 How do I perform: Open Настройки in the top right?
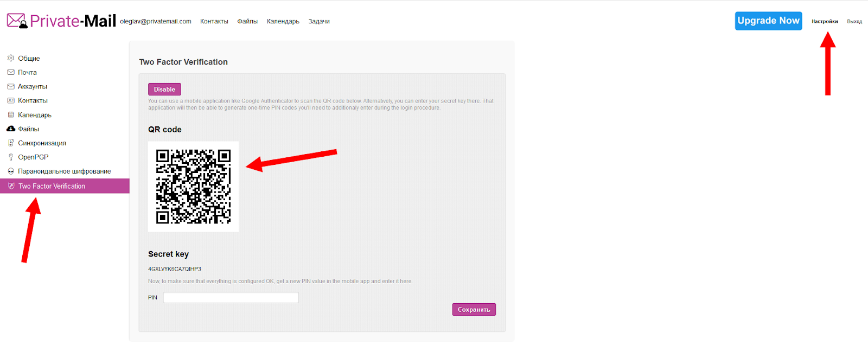click(x=825, y=21)
